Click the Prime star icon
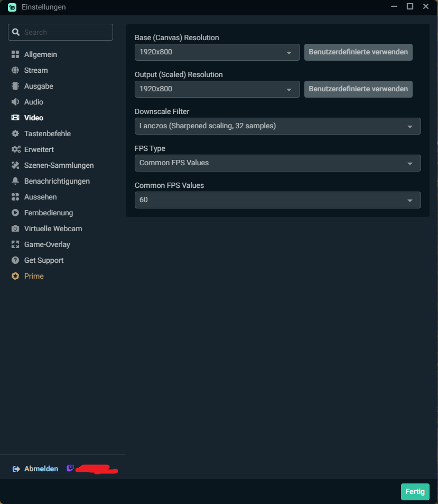This screenshot has height=504, width=438. [15, 276]
